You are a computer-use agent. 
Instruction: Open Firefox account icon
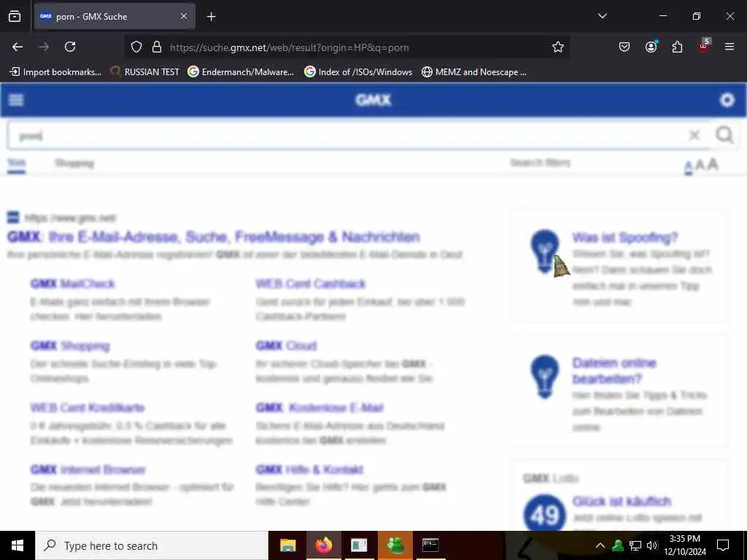pos(651,47)
